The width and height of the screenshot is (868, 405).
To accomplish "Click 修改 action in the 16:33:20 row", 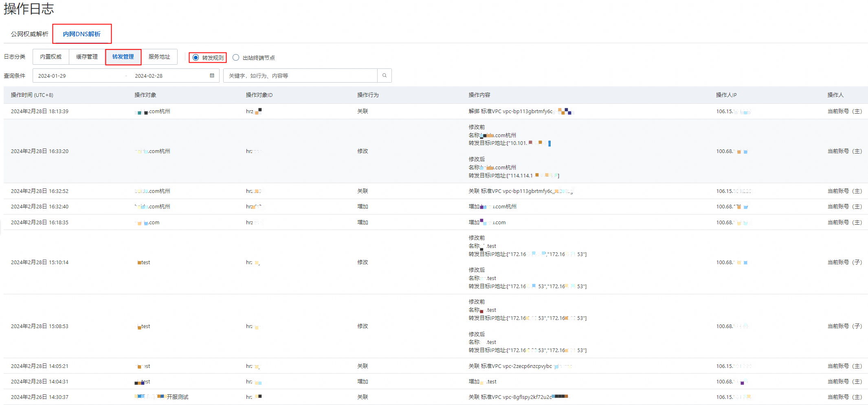I will click(x=363, y=151).
